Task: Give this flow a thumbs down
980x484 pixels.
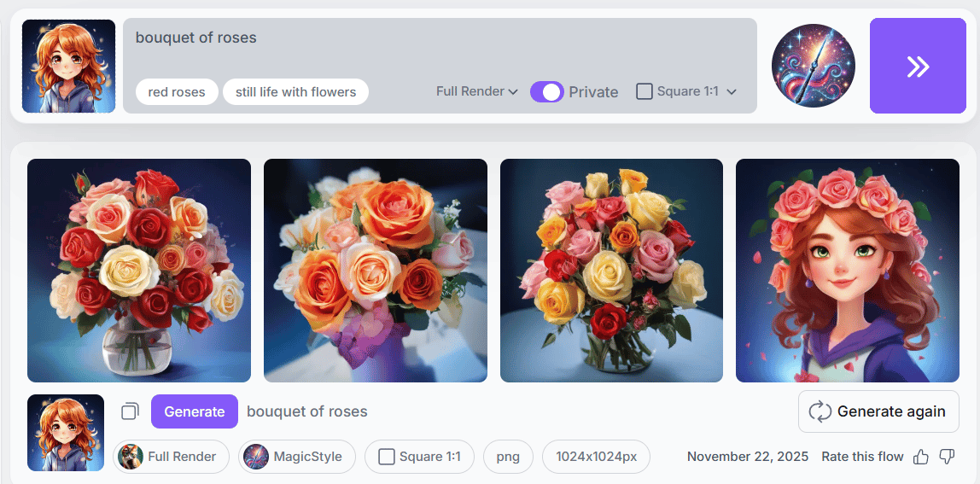Action: click(947, 458)
